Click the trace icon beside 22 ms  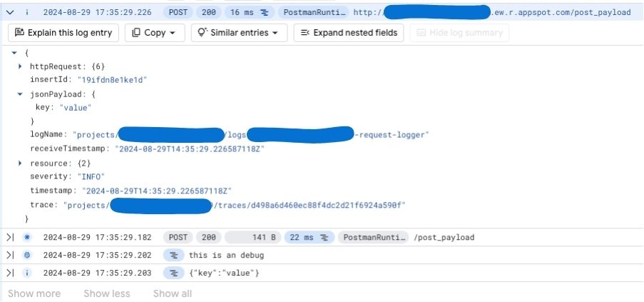pyautogui.click(x=324, y=238)
